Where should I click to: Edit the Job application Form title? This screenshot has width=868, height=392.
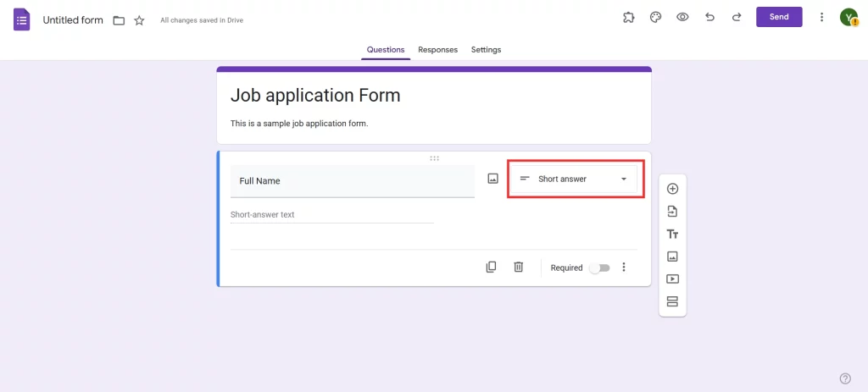[x=315, y=95]
